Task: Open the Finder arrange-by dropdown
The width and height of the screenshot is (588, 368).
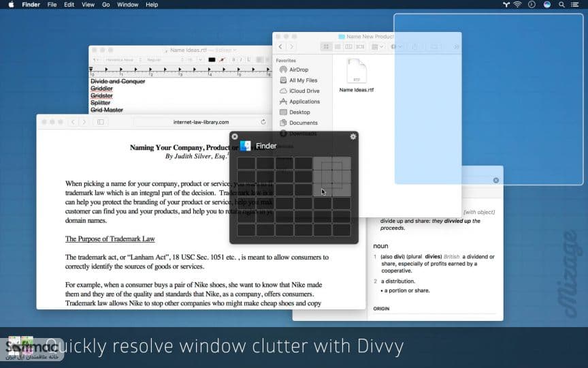Action: pos(377,46)
